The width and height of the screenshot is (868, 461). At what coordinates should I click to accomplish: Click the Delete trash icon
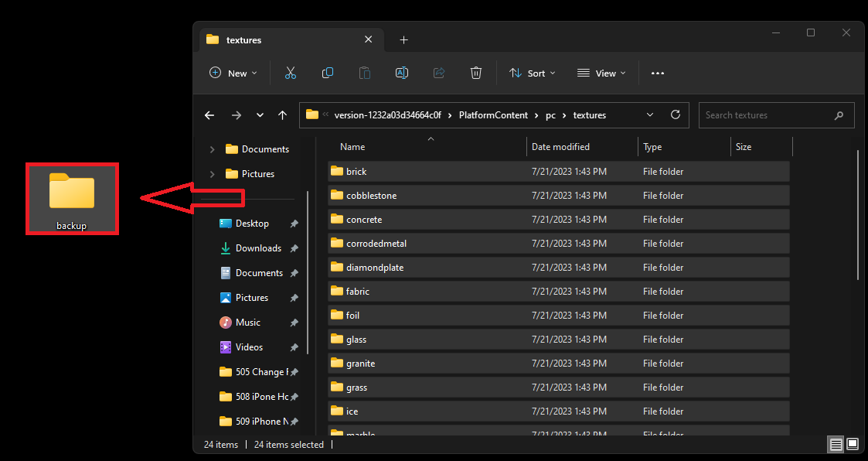click(x=476, y=73)
